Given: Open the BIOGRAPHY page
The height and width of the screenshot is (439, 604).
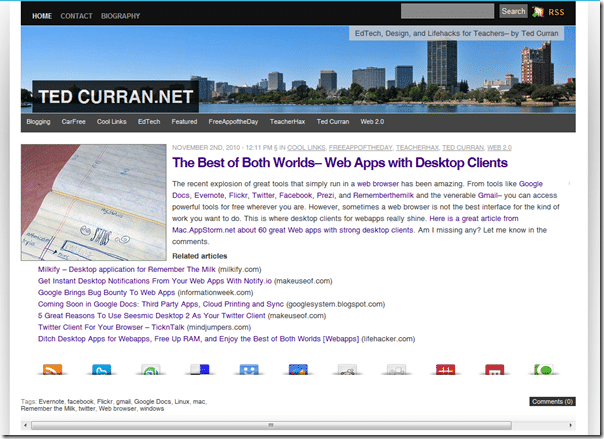Looking at the screenshot, I should click(120, 16).
